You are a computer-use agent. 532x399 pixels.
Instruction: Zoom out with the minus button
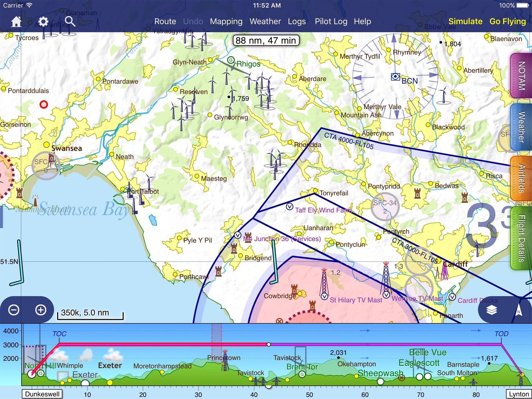click(14, 310)
